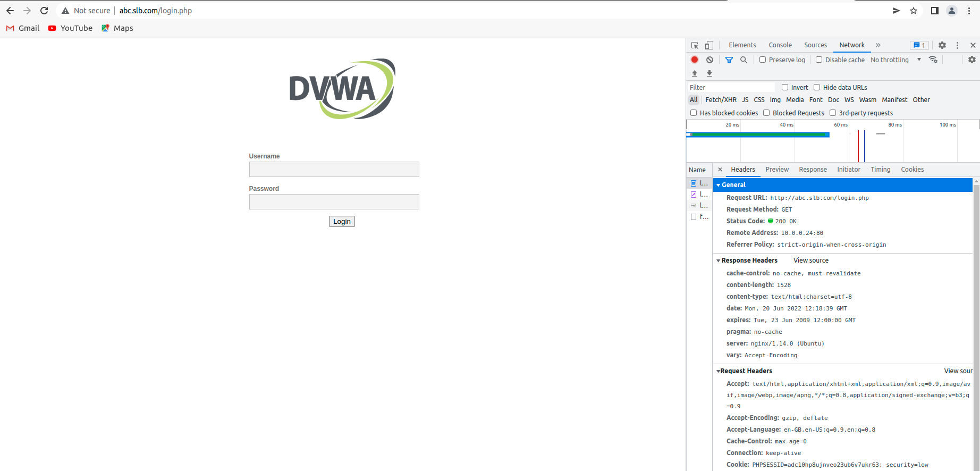Image resolution: width=980 pixels, height=471 pixels.
Task: Click the address bar URL
Action: 156,11
